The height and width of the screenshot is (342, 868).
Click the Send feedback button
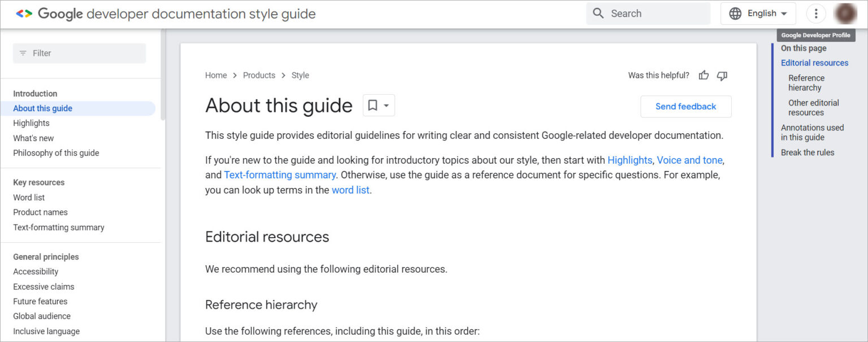pyautogui.click(x=685, y=106)
